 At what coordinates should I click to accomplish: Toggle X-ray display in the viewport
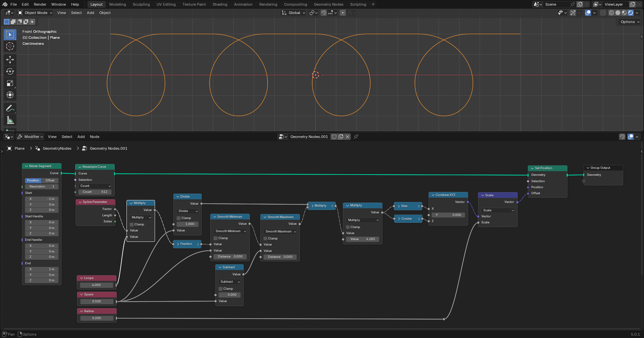603,13
